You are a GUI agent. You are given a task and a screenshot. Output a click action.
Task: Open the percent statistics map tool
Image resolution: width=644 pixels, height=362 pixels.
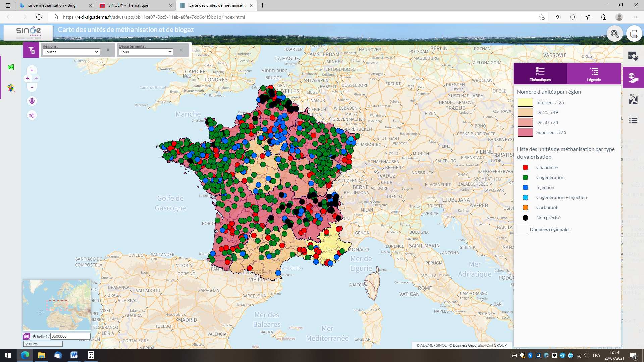click(x=633, y=99)
